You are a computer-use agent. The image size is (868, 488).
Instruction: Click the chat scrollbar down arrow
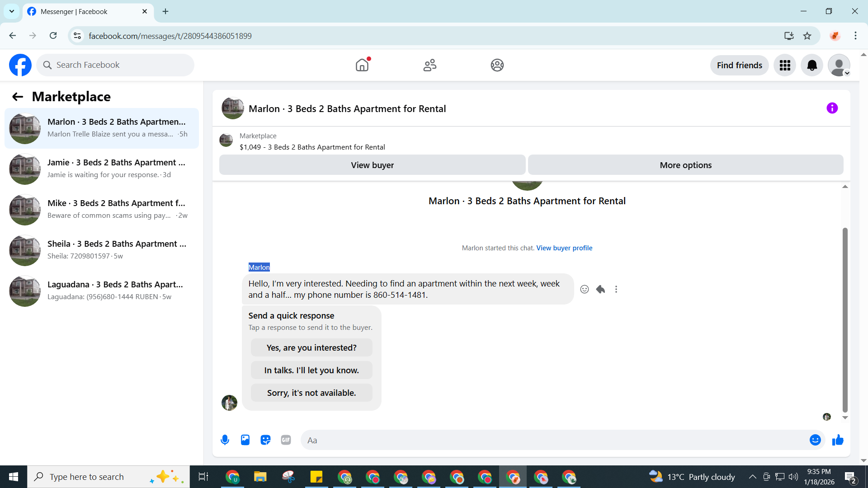point(845,418)
